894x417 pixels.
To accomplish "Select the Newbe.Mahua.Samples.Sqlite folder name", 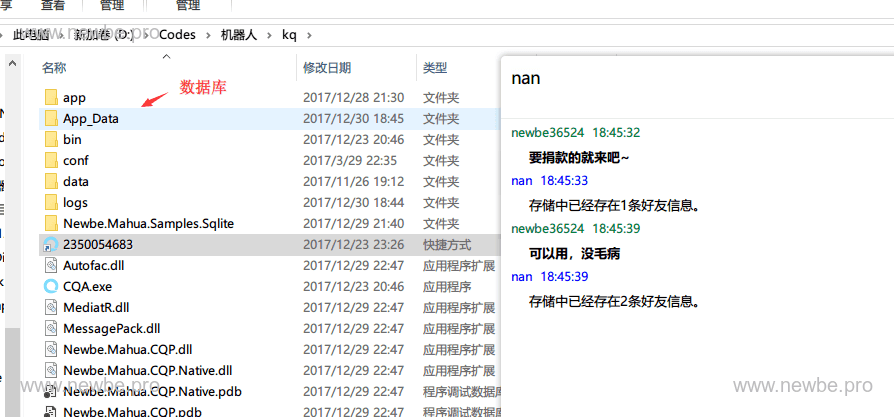I will (x=149, y=224).
